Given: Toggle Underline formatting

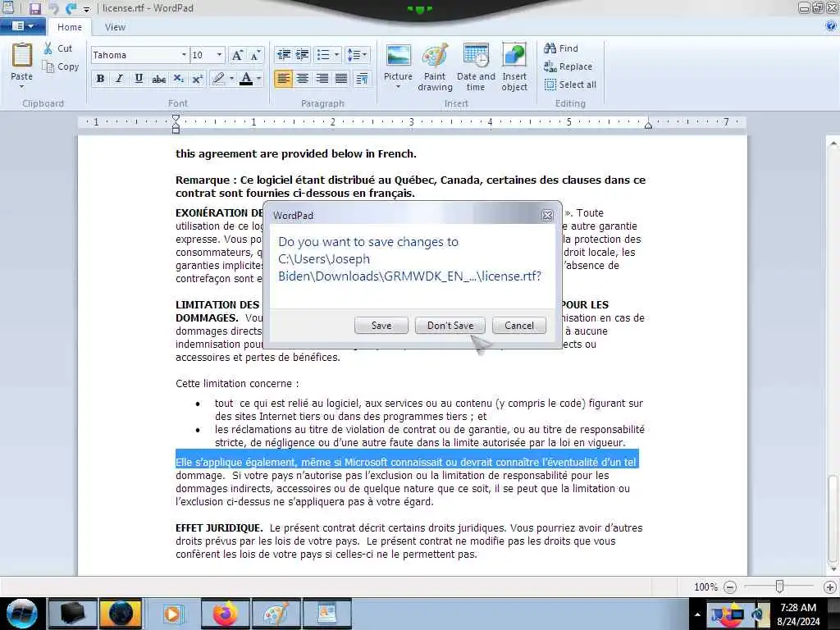Looking at the screenshot, I should tap(139, 79).
